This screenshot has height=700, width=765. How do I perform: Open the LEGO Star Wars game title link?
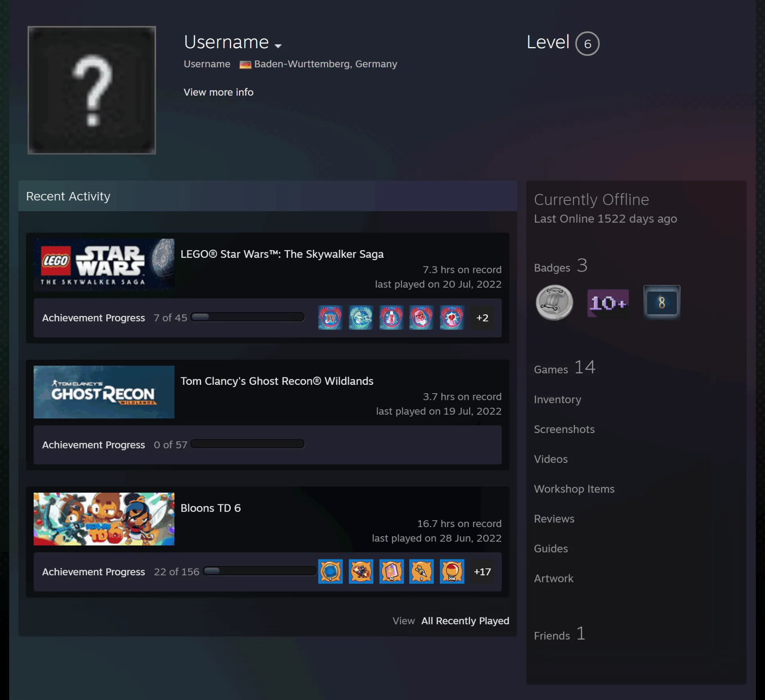click(282, 254)
